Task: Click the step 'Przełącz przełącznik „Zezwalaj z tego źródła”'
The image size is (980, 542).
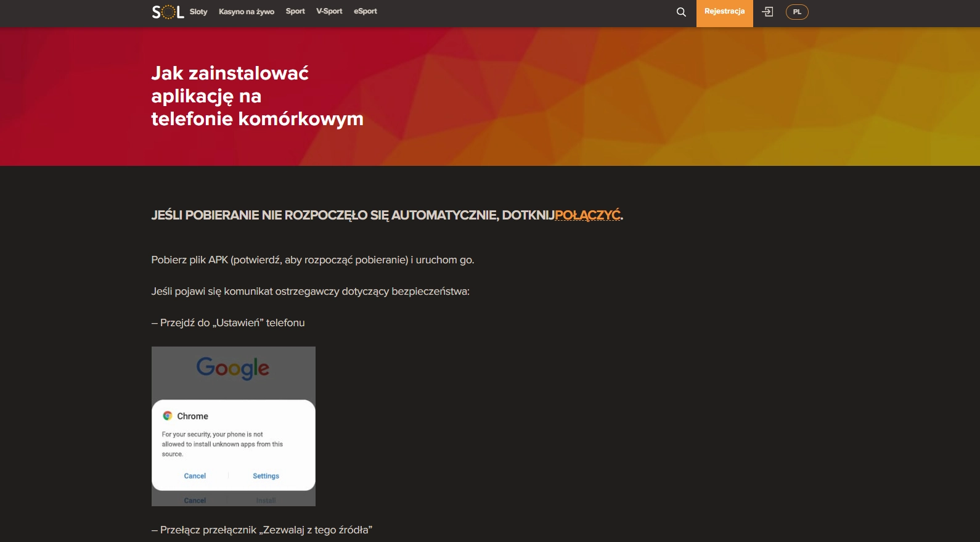Action: click(x=262, y=530)
